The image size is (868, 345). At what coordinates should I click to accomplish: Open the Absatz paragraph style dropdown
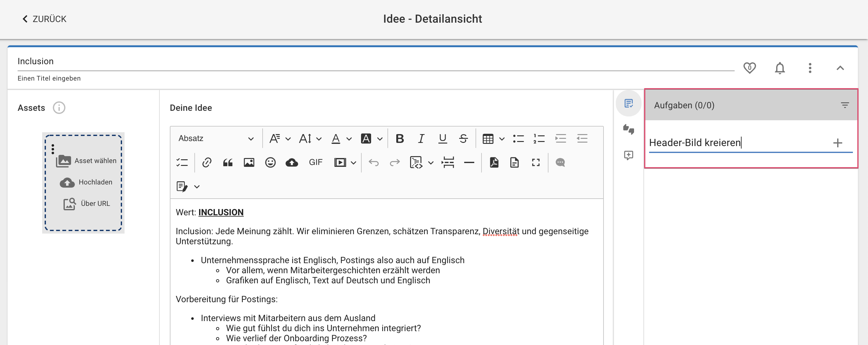tap(216, 138)
